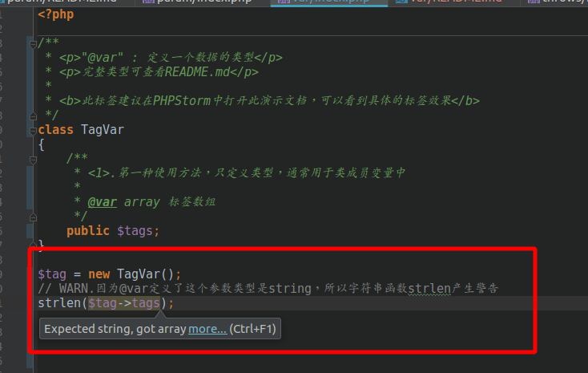The image size is (588, 373).
Task: Fold the doc comment above public $tags
Action: point(33,160)
